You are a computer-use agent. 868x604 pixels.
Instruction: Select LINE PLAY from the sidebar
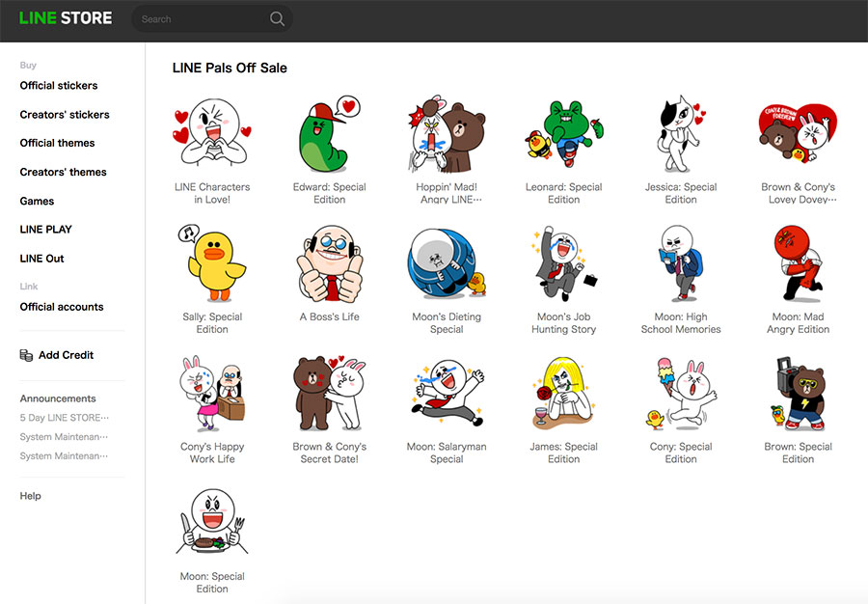(x=46, y=230)
